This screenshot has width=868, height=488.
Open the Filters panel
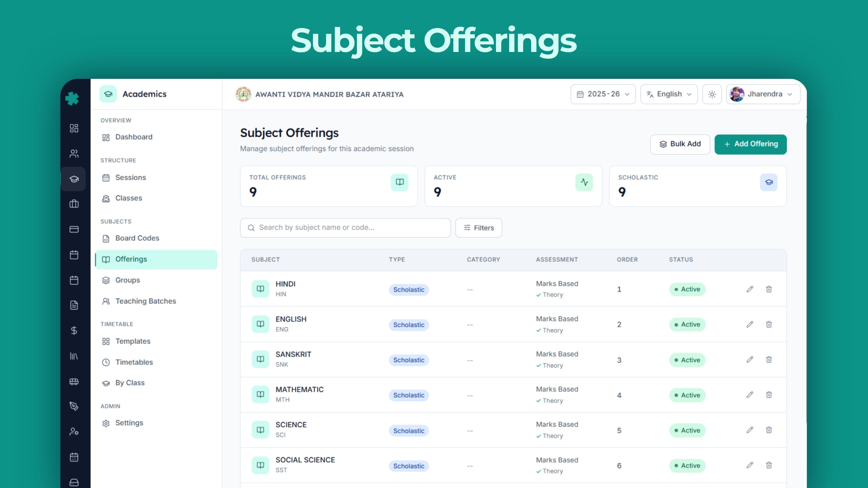[479, 228]
